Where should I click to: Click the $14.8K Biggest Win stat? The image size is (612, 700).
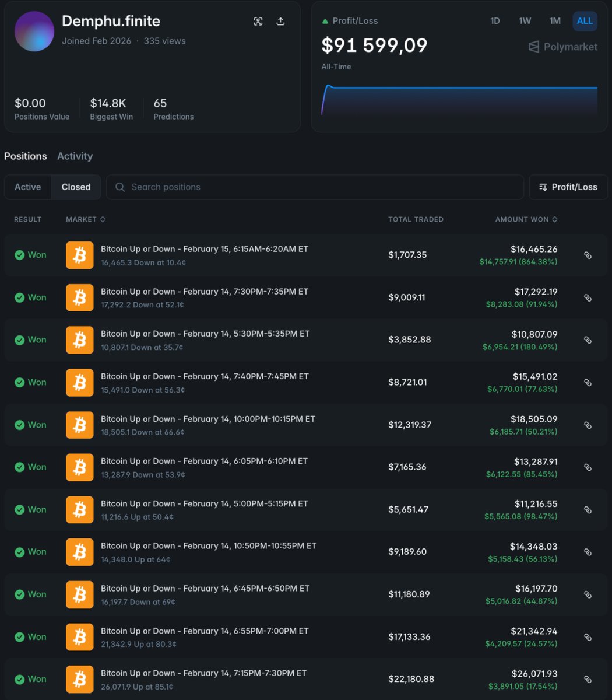(111, 109)
